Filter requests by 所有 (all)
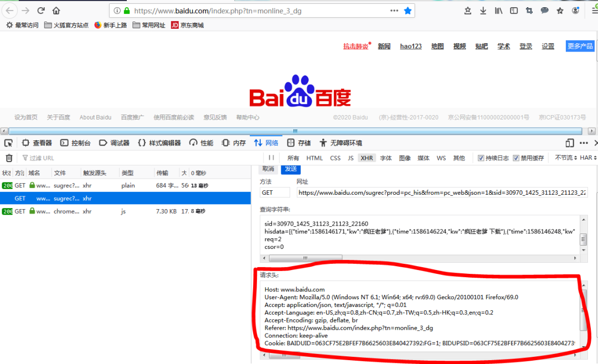 [x=293, y=158]
